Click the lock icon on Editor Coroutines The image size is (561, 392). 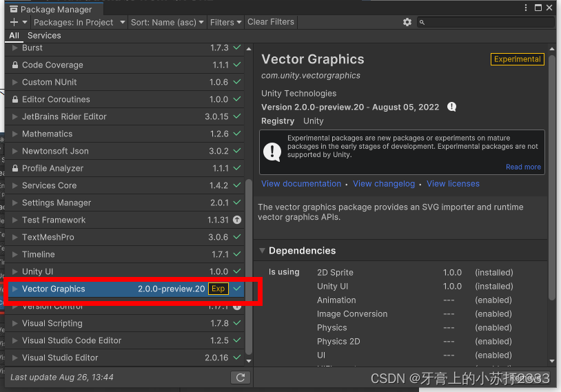click(15, 99)
